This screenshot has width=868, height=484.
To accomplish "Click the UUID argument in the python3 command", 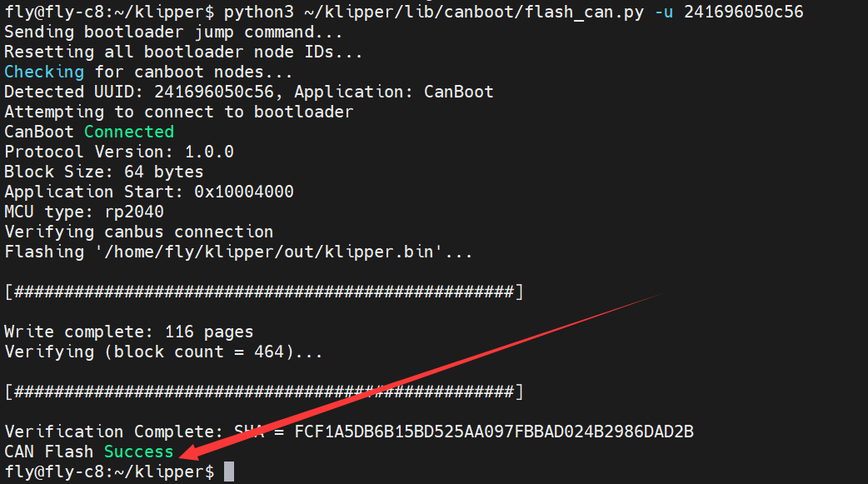I will [x=744, y=12].
